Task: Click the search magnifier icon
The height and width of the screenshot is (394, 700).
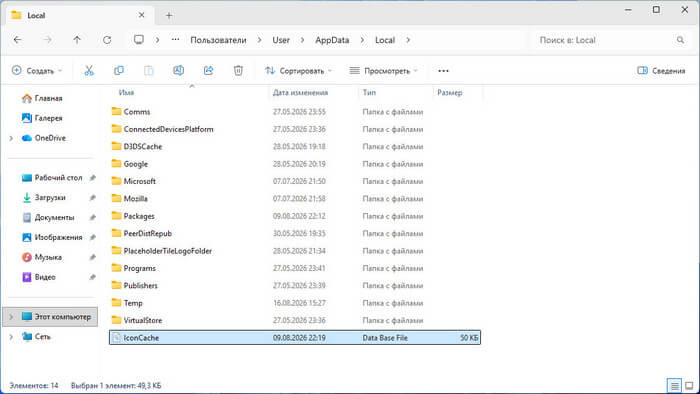Action: 680,40
